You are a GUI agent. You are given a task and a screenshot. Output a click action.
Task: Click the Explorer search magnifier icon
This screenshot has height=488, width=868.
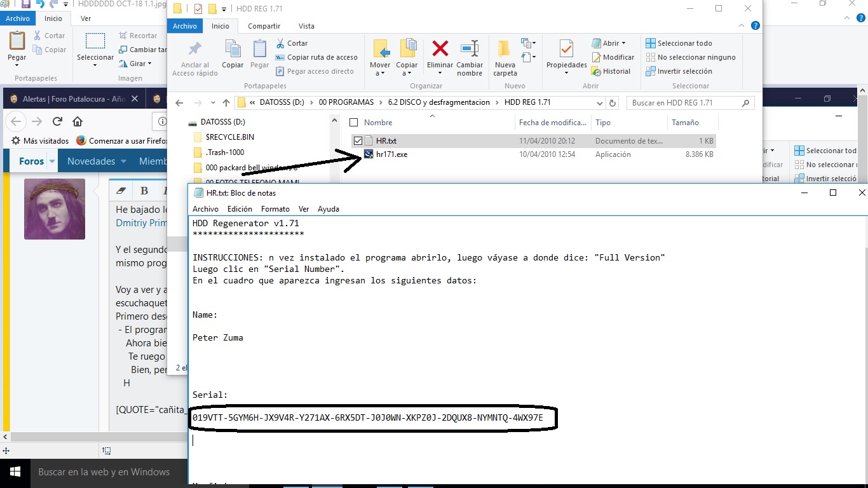pos(745,102)
